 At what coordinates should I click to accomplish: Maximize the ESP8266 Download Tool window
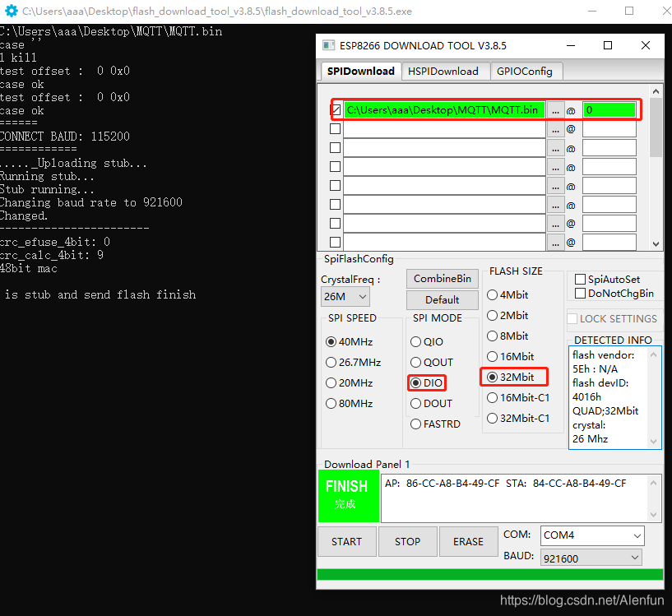(608, 45)
